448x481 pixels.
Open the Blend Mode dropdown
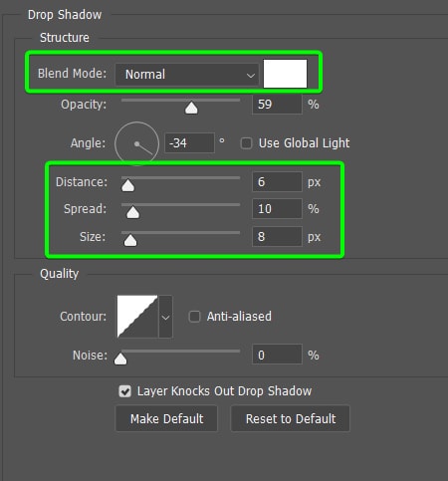click(x=187, y=75)
